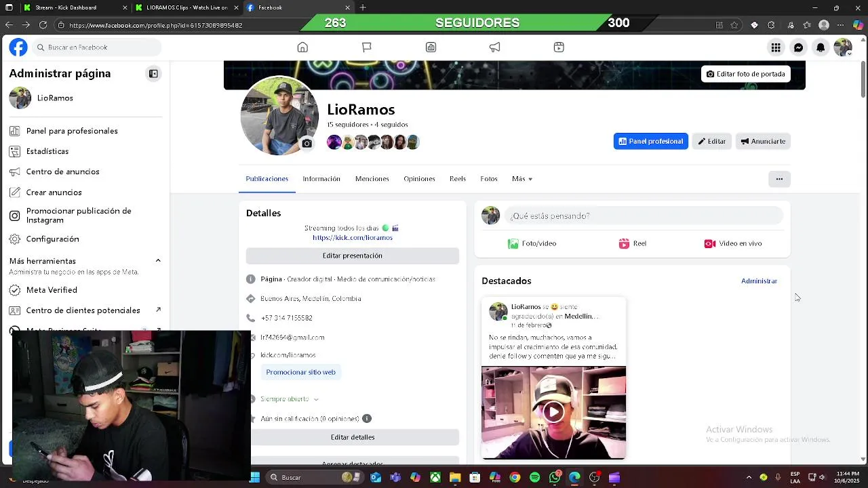Open the Ads megaphone icon in top navigation
Screen dimensions: 868x488
pyautogui.click(x=495, y=47)
